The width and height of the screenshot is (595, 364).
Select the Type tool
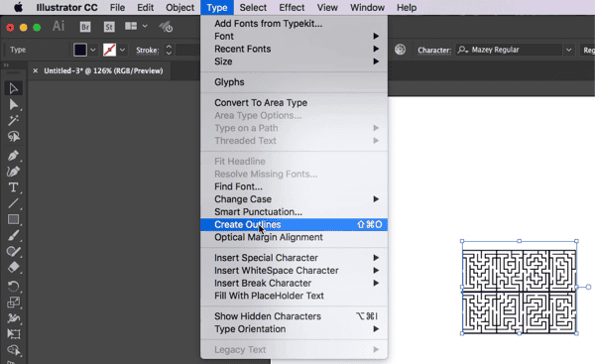pos(13,187)
